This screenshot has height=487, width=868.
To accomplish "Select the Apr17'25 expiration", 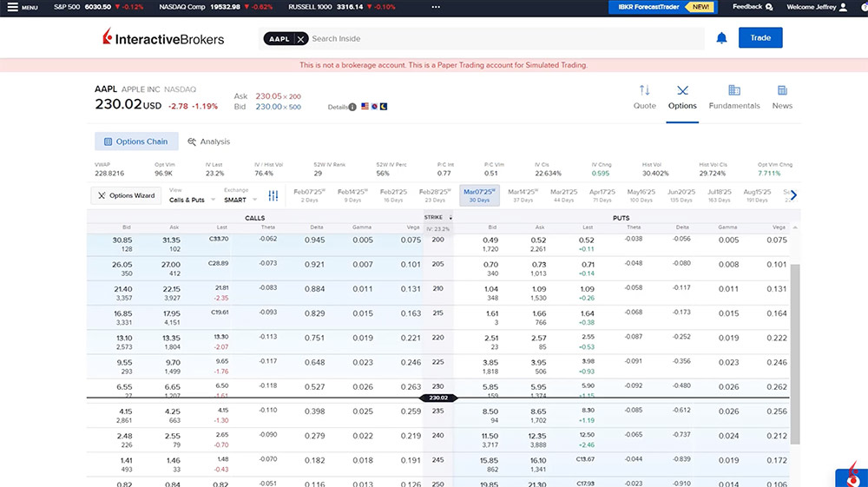I will point(602,195).
